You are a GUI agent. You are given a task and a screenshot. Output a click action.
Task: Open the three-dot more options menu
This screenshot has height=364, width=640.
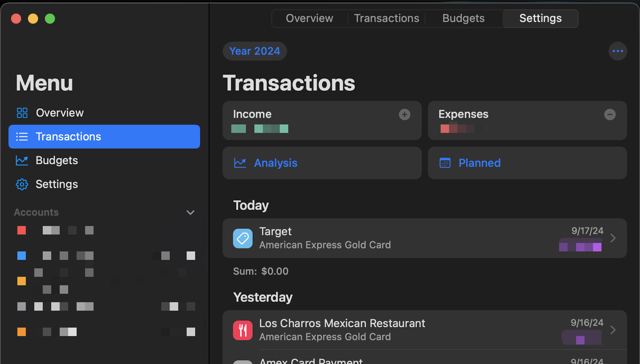coord(618,51)
